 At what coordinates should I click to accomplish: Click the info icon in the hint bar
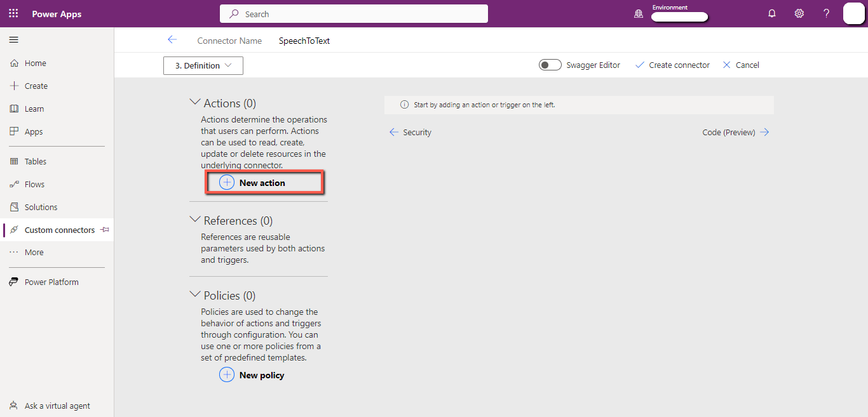[404, 105]
